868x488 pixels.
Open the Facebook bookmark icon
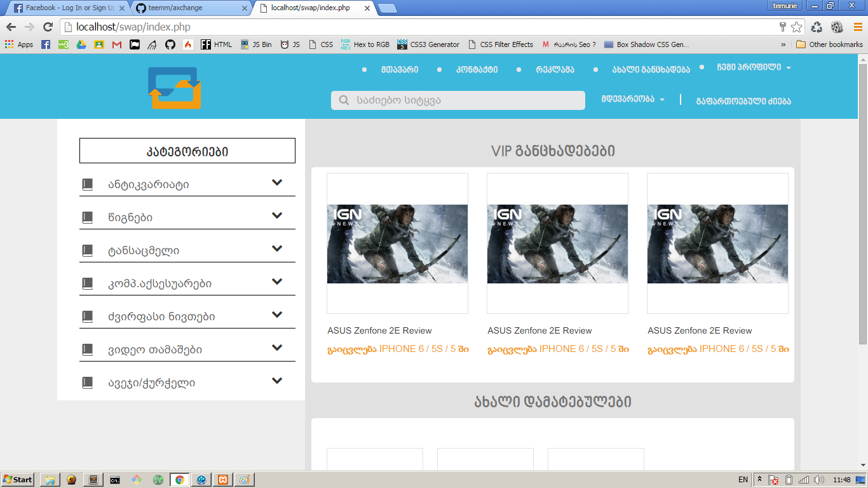click(x=46, y=44)
